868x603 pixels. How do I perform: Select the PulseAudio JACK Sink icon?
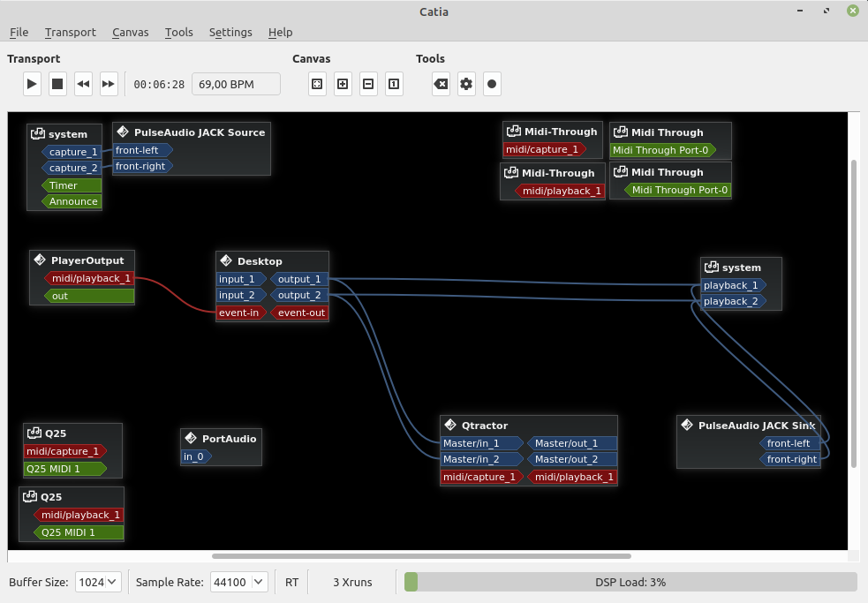pos(687,425)
